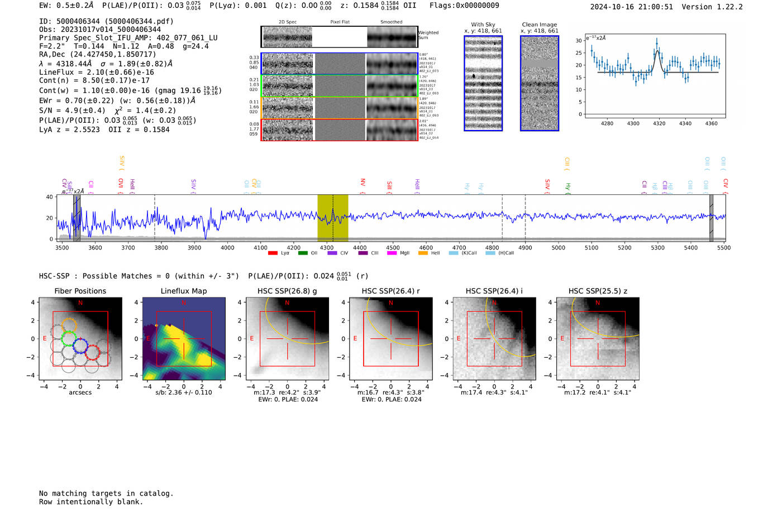Screen dimensions: 782x532
Task: Click the red NV line label
Action: tap(363, 186)
